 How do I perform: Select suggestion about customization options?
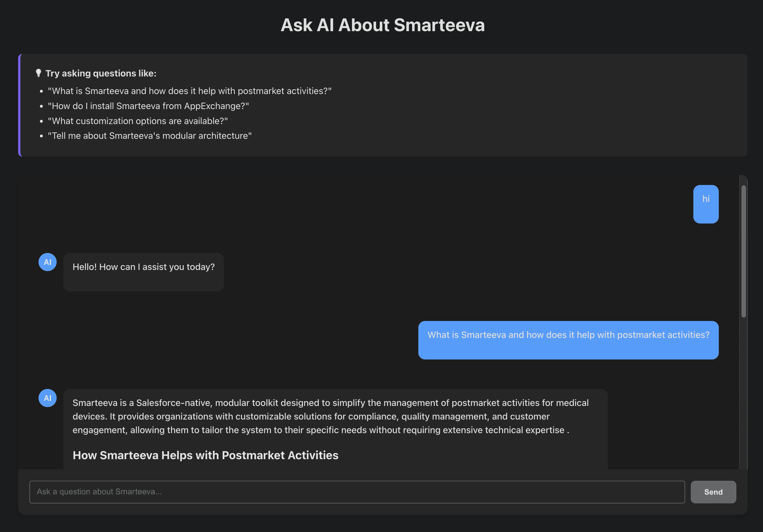(x=138, y=121)
